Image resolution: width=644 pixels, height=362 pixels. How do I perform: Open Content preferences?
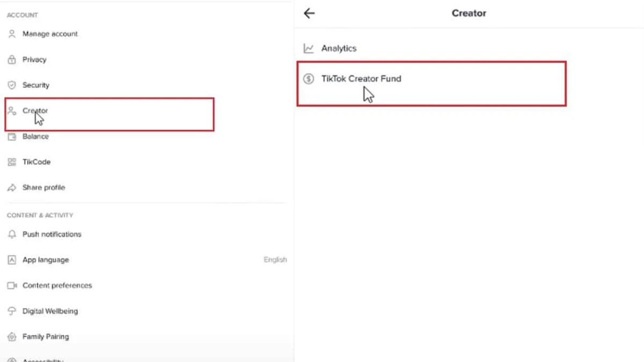click(147, 286)
